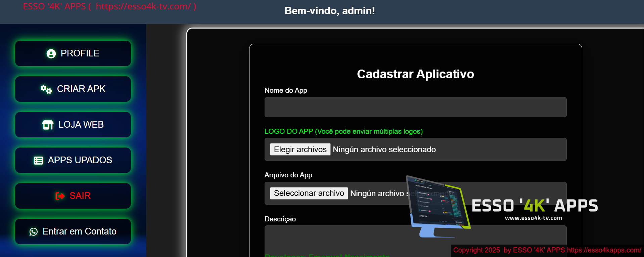Focus the Descrição text area
Screen dimensions: 644x257
point(415,241)
